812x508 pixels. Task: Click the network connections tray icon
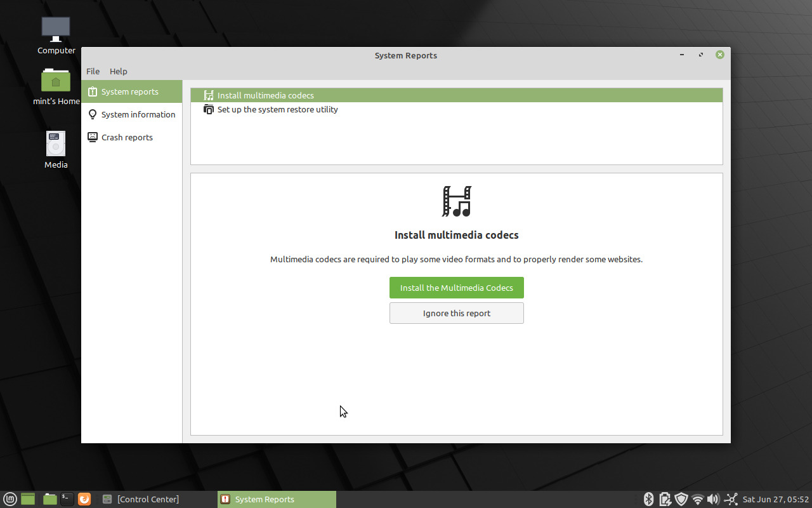pyautogui.click(x=731, y=499)
